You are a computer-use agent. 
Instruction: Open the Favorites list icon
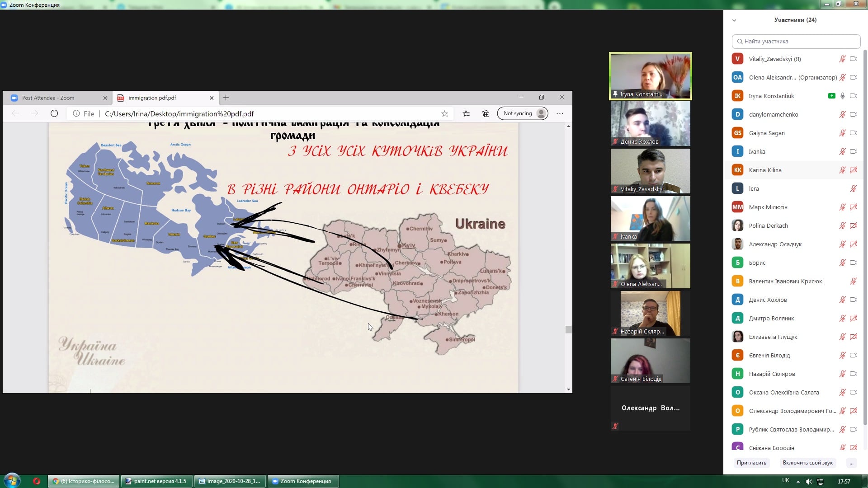(x=466, y=113)
